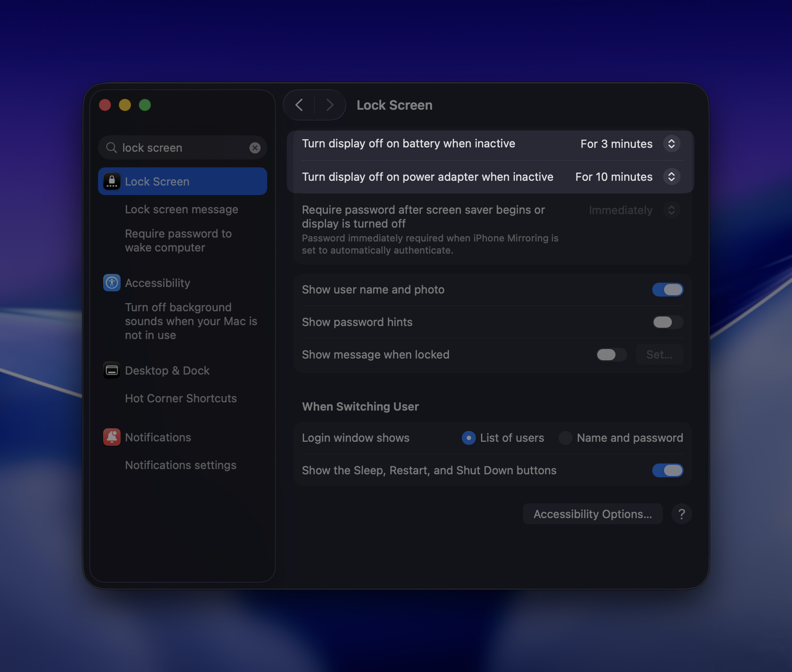Image resolution: width=792 pixels, height=672 pixels.
Task: Click the Lock Screen sidebar icon
Action: point(112,182)
